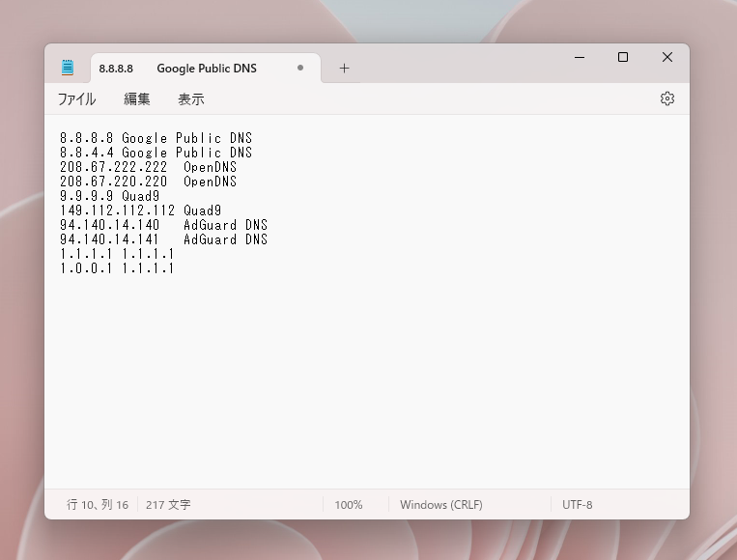Add a new tab with plus button
Image resolution: width=737 pixels, height=560 pixels.
tap(344, 69)
